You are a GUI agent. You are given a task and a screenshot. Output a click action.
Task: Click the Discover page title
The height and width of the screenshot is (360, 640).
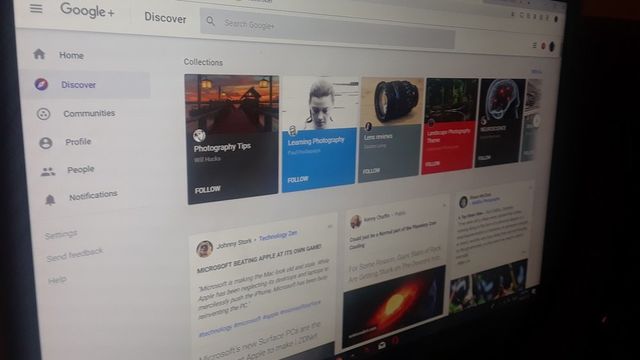pos(165,18)
